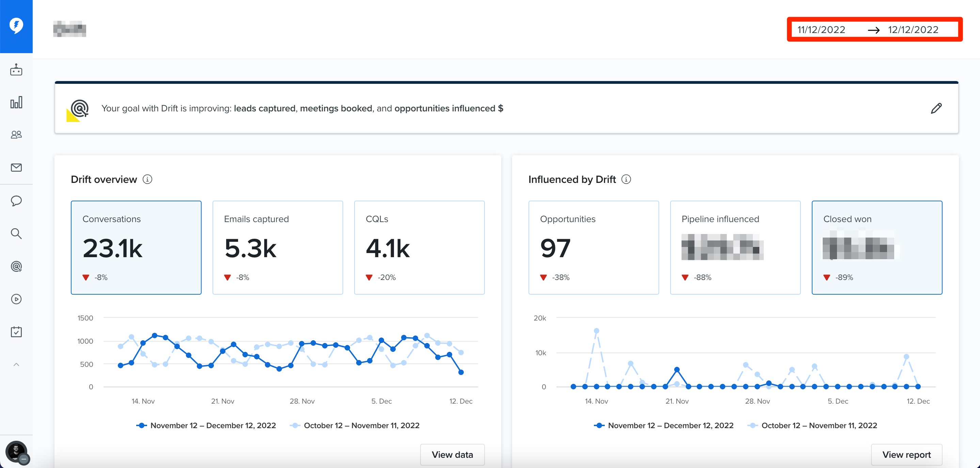Select the CQLs metric card
Viewport: 980px width, 468px height.
(419, 247)
